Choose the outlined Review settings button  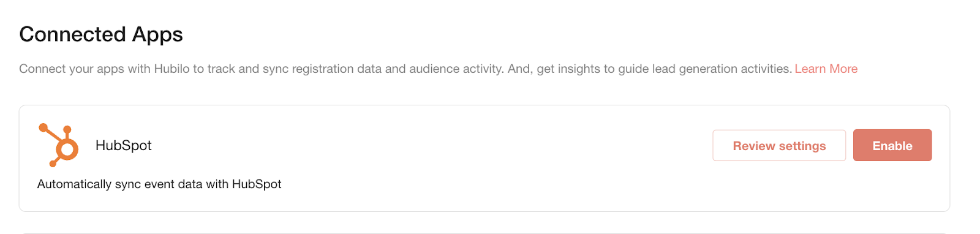(x=779, y=145)
